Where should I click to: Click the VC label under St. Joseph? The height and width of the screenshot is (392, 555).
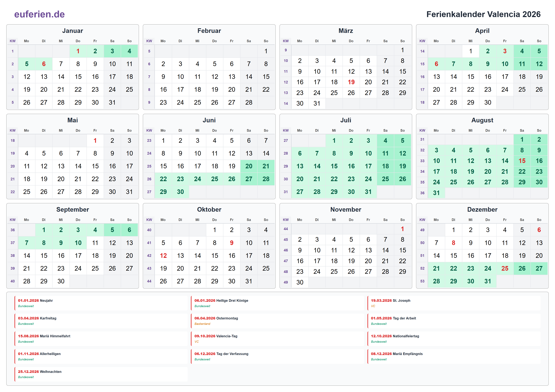coord(373,306)
